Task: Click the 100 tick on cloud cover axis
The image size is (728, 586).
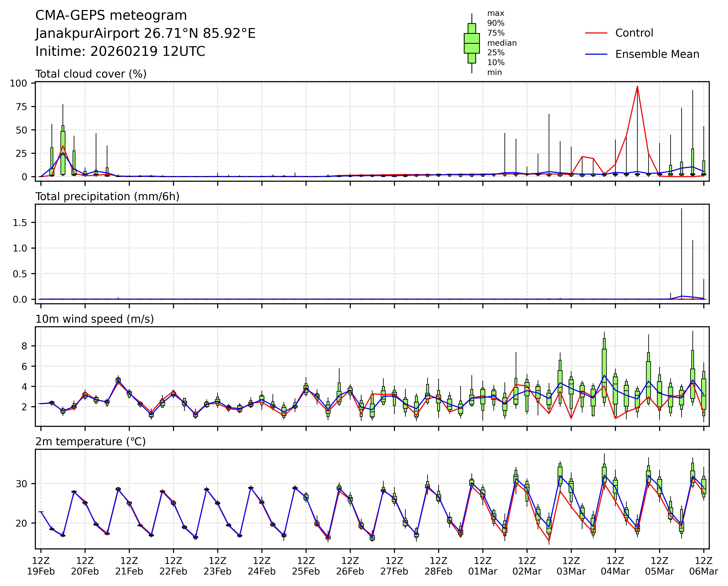Action: click(x=18, y=83)
